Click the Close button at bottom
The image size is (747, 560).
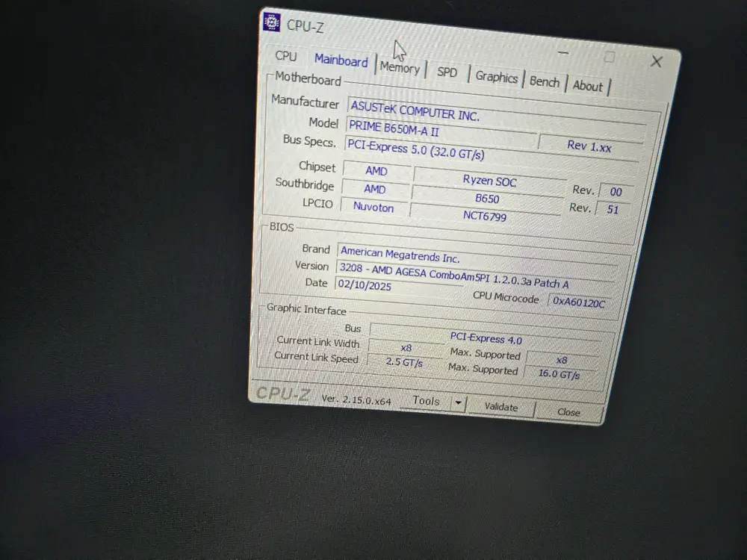[x=568, y=412]
